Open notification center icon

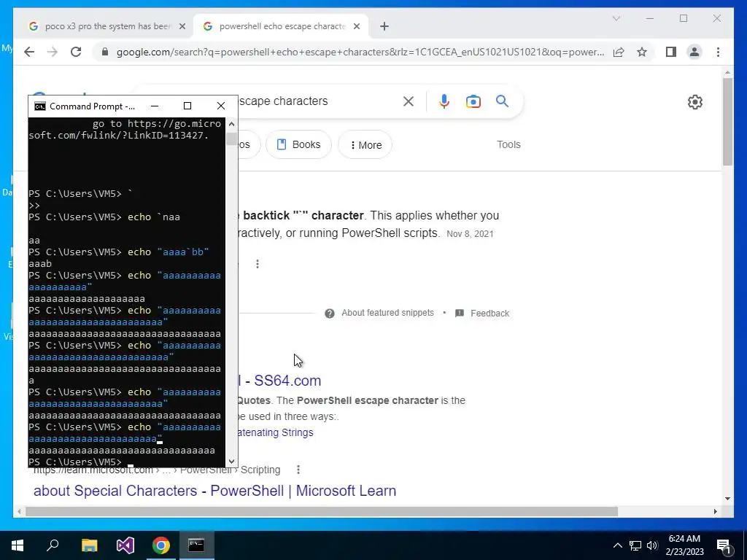click(724, 545)
